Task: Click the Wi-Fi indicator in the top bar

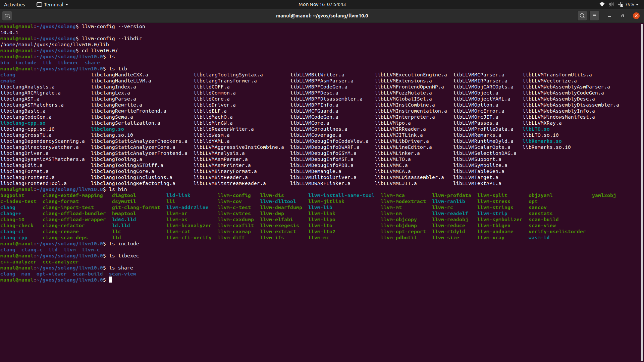Action: pos(601,4)
